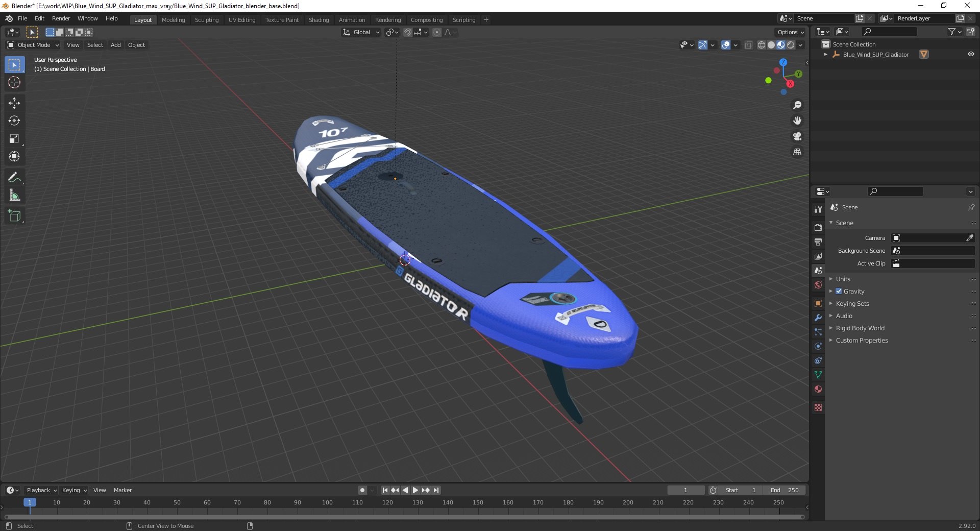Choose the Annotate pencil tool
This screenshot has height=531, width=980.
coord(14,177)
